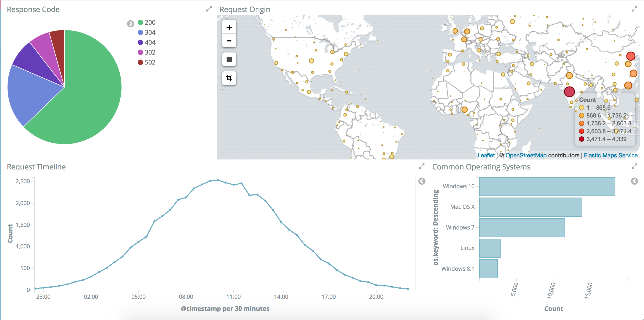Click the large dark red map circle
Viewport: 644px width, 320px height.
coord(569,92)
